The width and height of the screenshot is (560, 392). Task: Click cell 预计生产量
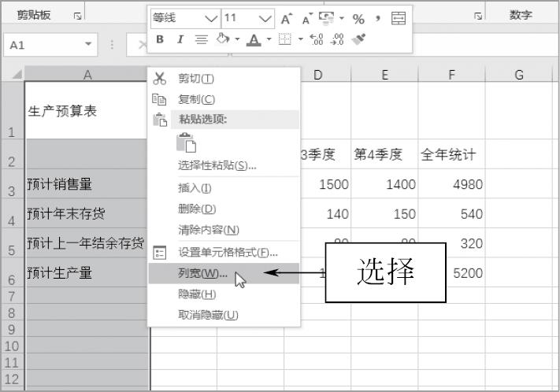(87, 273)
